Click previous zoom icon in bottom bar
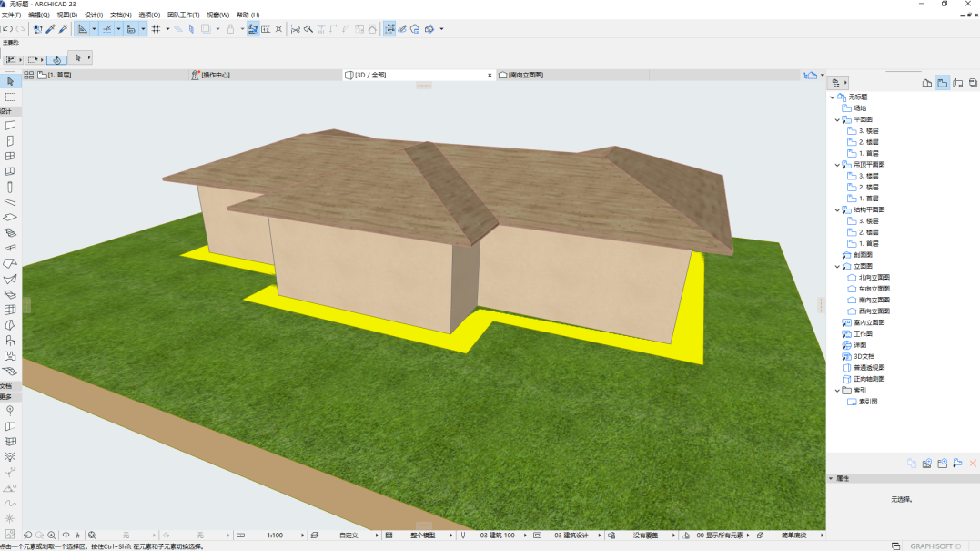Image resolution: width=980 pixels, height=551 pixels. tap(27, 536)
